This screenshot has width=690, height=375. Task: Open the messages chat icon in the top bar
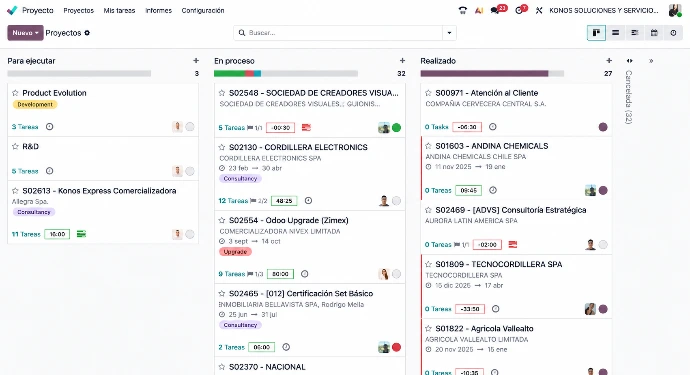pos(495,11)
